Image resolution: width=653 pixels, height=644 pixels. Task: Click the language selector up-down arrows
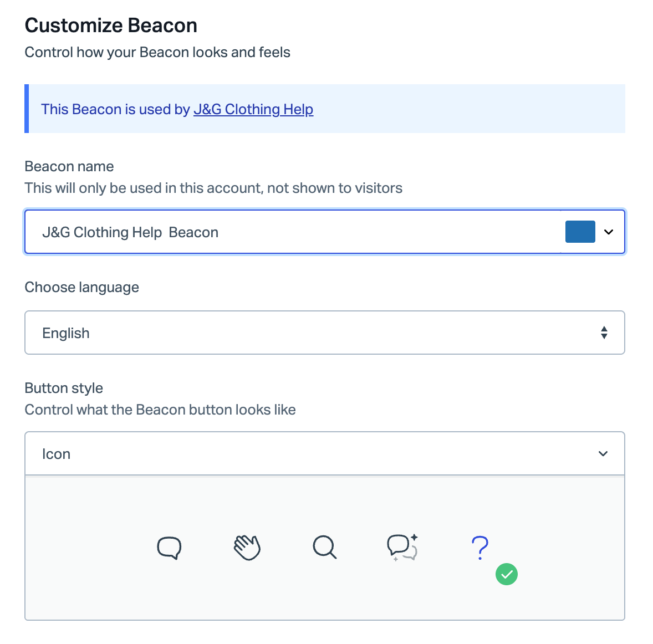pos(604,333)
